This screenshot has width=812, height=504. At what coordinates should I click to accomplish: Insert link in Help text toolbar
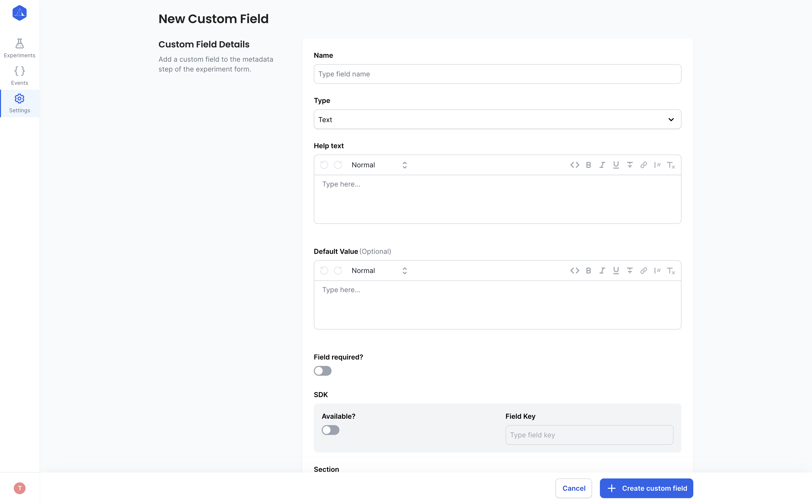click(x=644, y=165)
